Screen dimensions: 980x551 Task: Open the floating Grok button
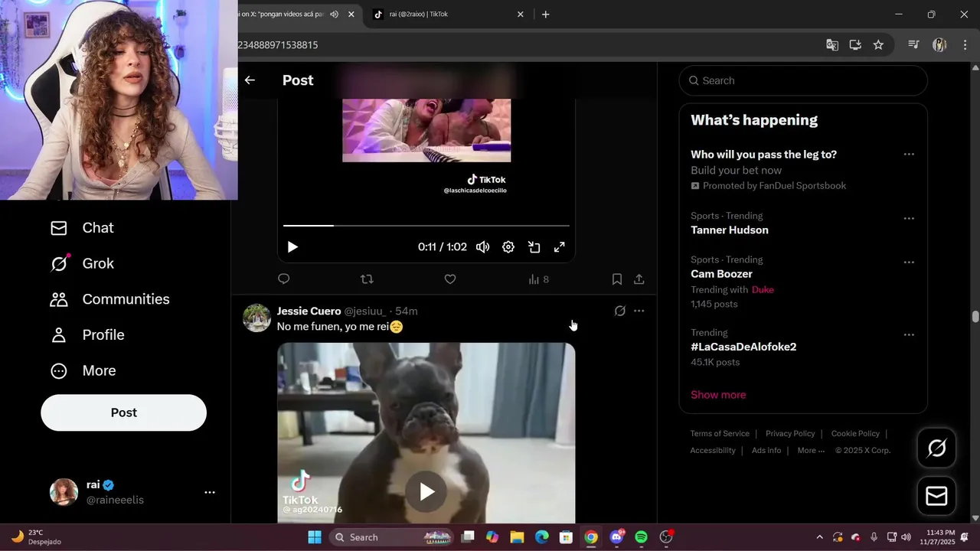coord(936,448)
